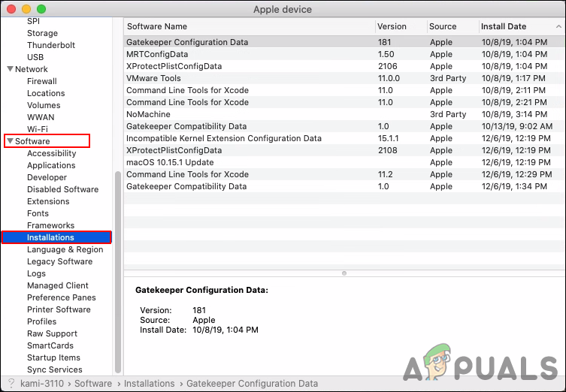Open Fonts in the sidebar
The height and width of the screenshot is (392, 566).
click(x=38, y=213)
